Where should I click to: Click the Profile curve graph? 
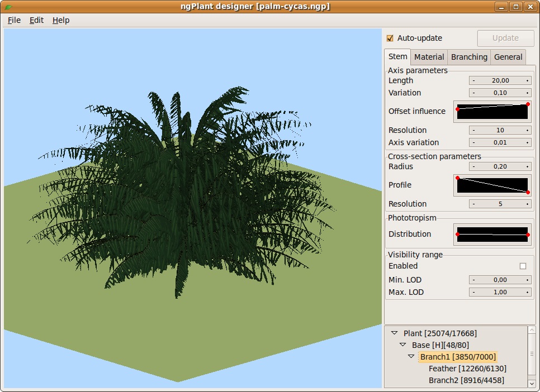(x=492, y=185)
